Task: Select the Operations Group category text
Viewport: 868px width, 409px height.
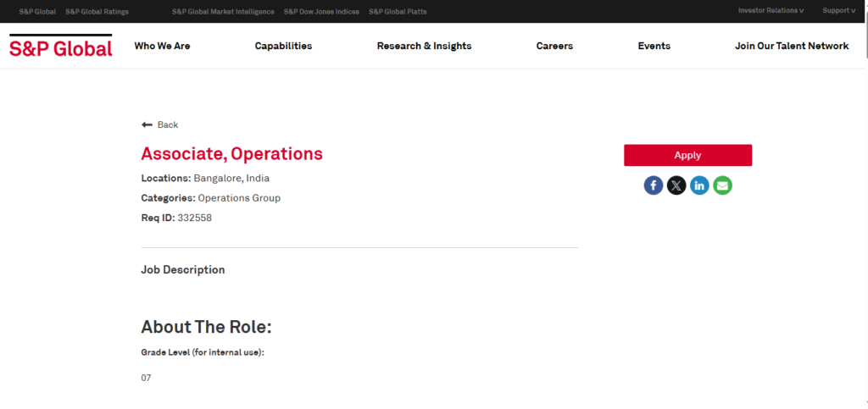Action: 239,198
